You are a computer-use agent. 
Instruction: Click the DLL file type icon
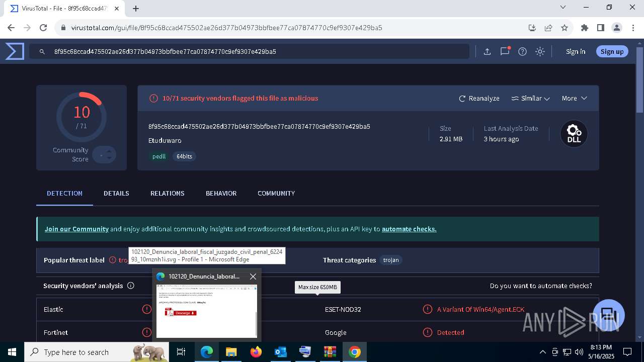[x=574, y=134]
